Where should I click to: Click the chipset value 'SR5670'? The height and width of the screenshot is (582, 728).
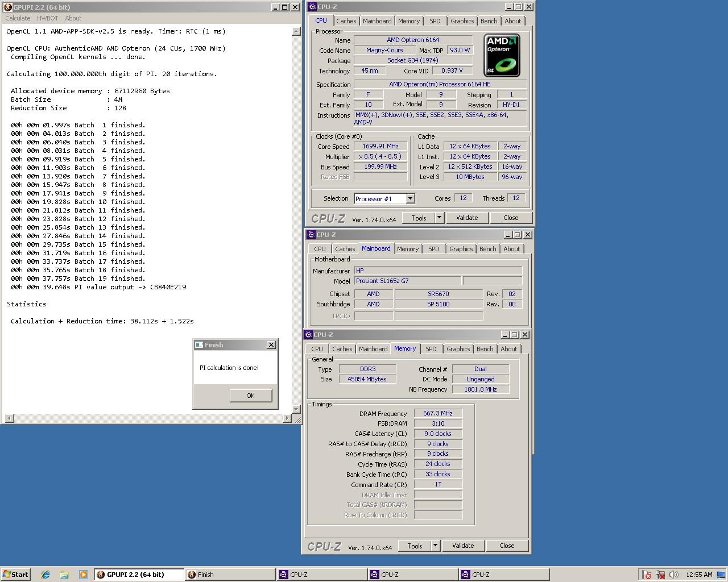tap(439, 294)
